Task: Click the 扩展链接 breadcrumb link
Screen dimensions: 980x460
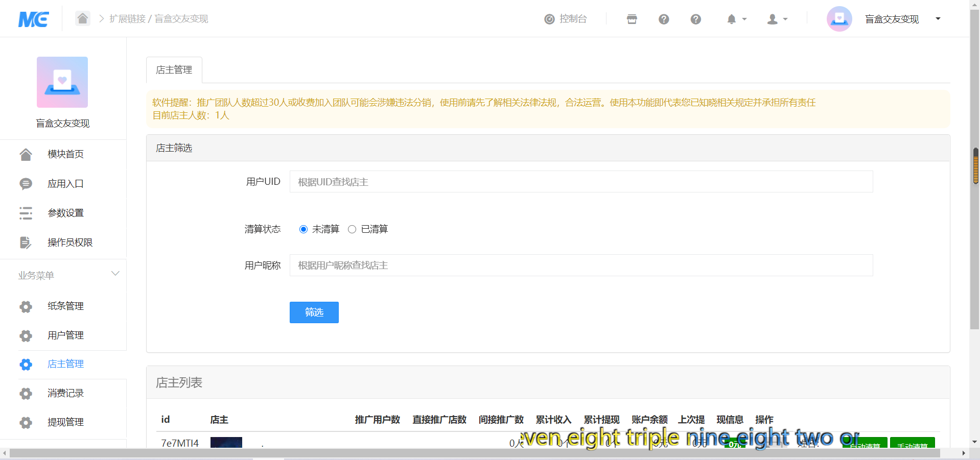Action: click(x=127, y=19)
